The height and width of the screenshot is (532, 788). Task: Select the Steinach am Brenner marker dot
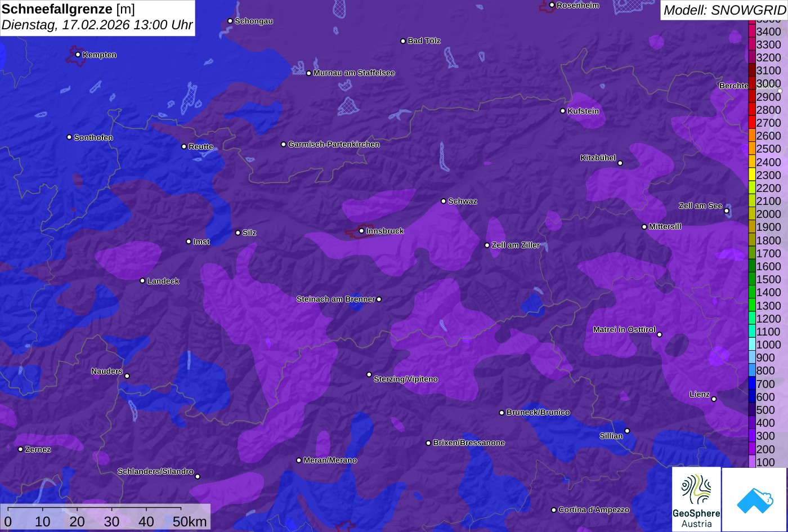(379, 299)
